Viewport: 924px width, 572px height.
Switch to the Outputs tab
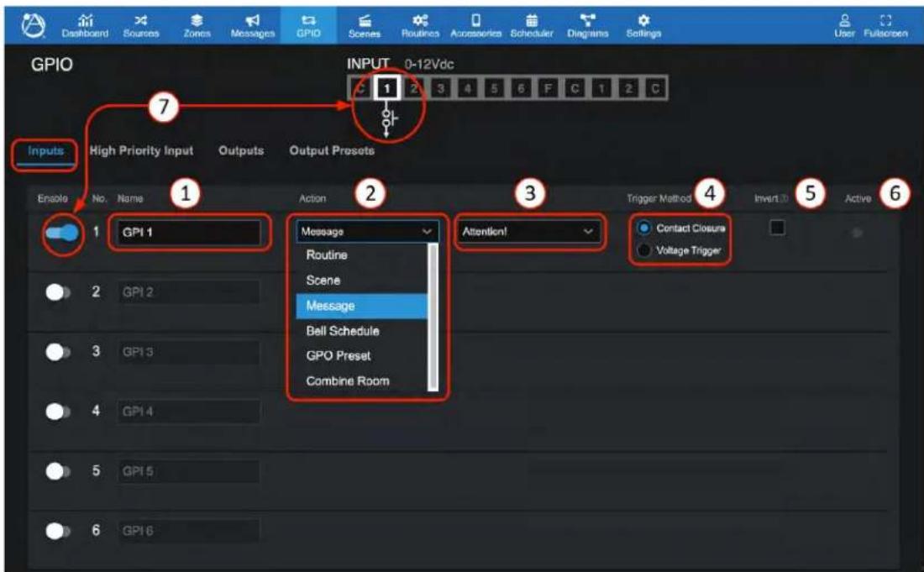tap(241, 151)
